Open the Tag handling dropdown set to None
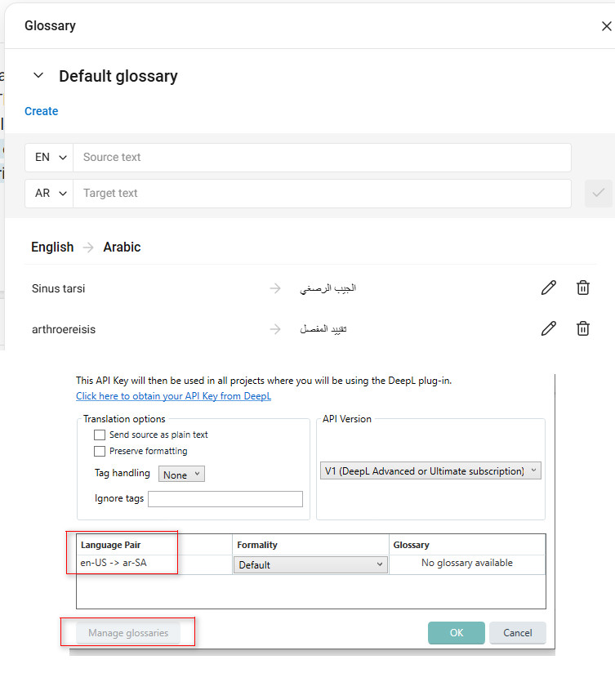 coord(180,474)
